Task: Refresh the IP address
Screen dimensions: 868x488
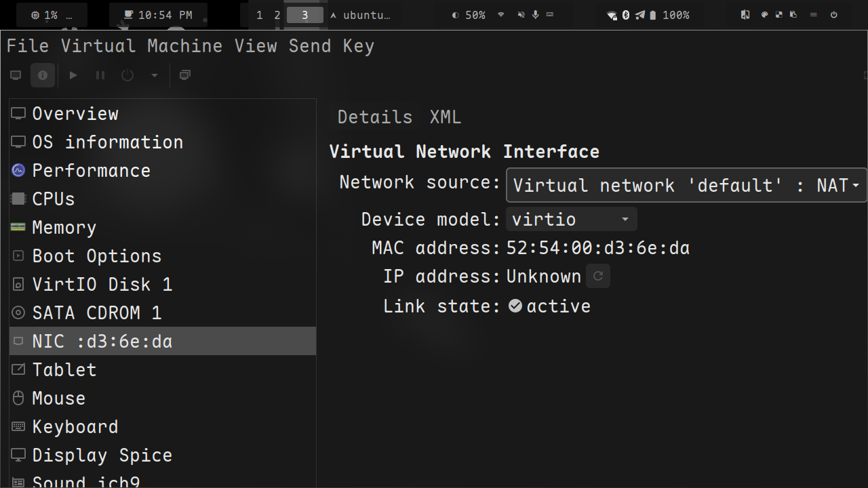Action: (x=598, y=277)
